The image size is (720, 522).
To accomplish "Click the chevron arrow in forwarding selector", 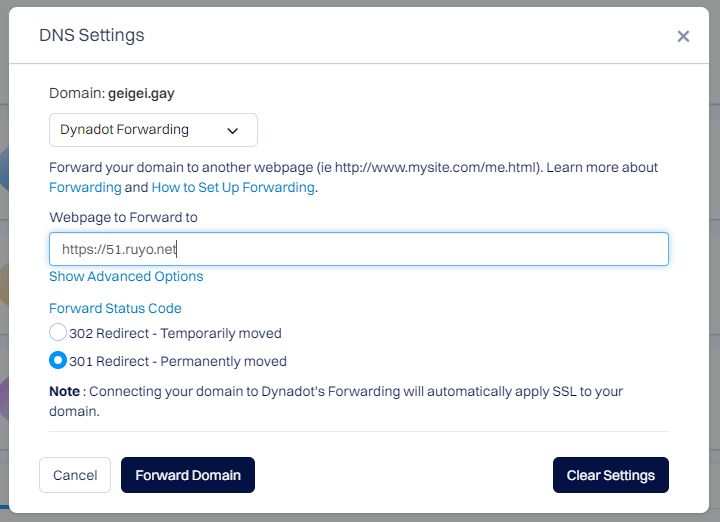I will (233, 131).
